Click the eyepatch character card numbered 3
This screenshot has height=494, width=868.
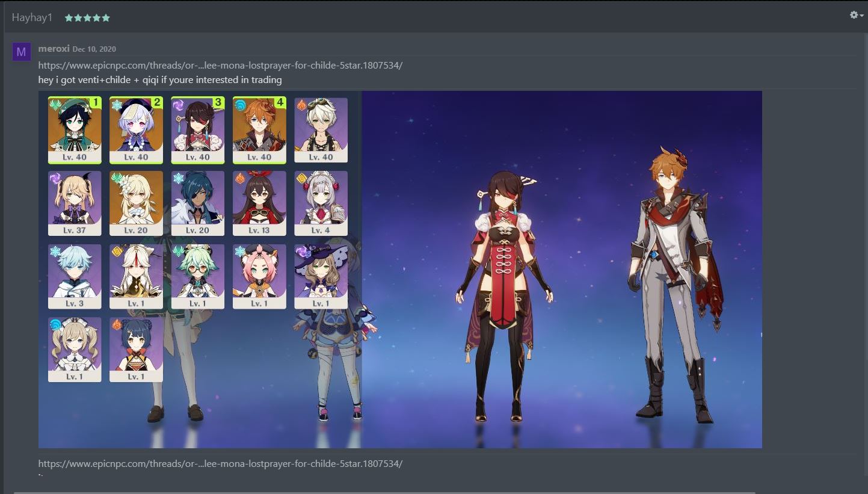[197, 130]
